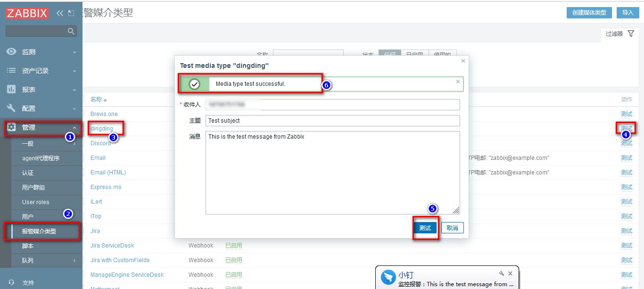Click the Zabbix logo
Viewport: 644px width, 289px height.
click(x=27, y=13)
